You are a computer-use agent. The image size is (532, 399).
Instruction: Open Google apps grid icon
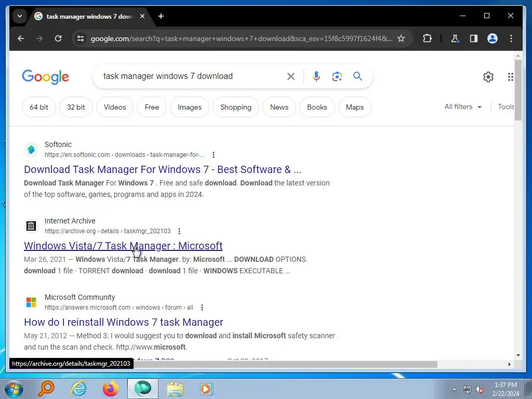(x=510, y=77)
